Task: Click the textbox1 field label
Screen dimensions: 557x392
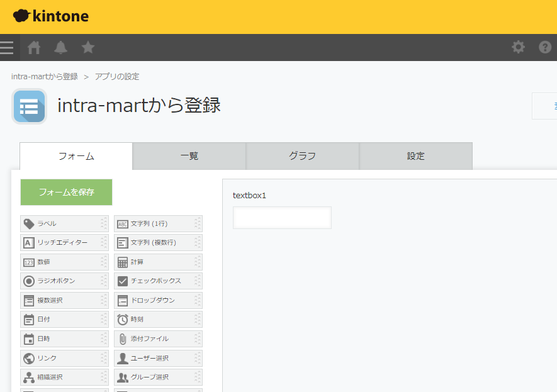Action: [249, 196]
